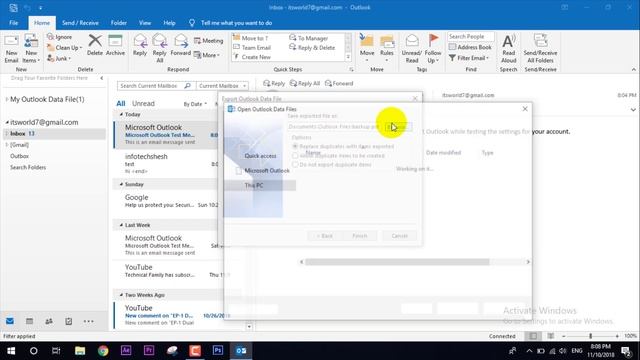Open the Rules menu
This screenshot has height=360, width=640.
(x=387, y=49)
